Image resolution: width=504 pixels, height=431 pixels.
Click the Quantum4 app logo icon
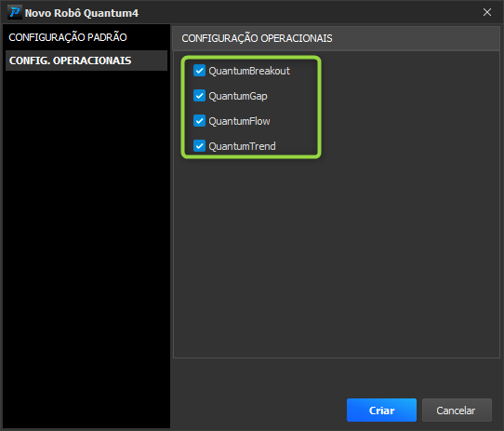[15, 12]
